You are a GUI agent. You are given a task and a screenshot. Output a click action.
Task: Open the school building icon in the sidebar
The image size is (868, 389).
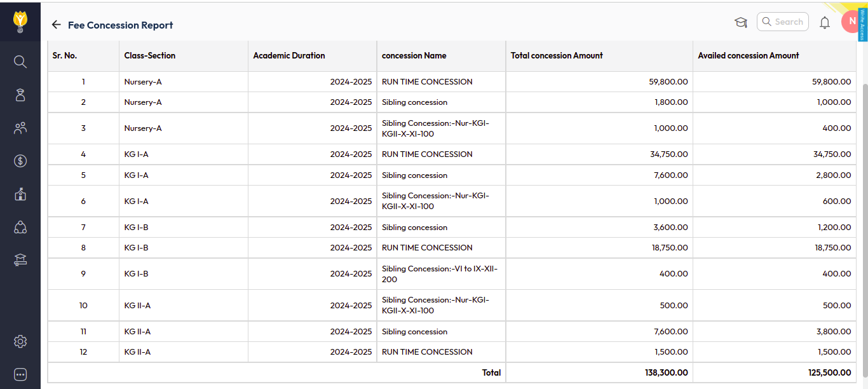pyautogui.click(x=20, y=194)
